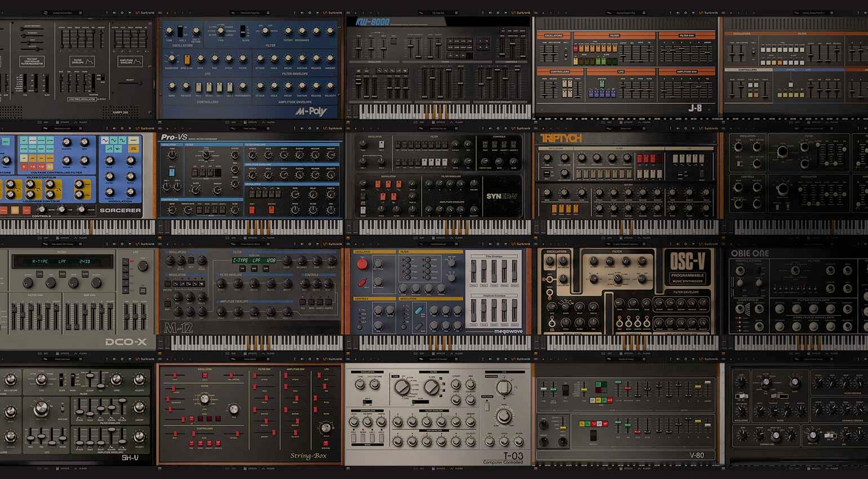Switch to M-Poly EFFECTS tab
Viewport: 868px width, 479px height.
[251, 122]
